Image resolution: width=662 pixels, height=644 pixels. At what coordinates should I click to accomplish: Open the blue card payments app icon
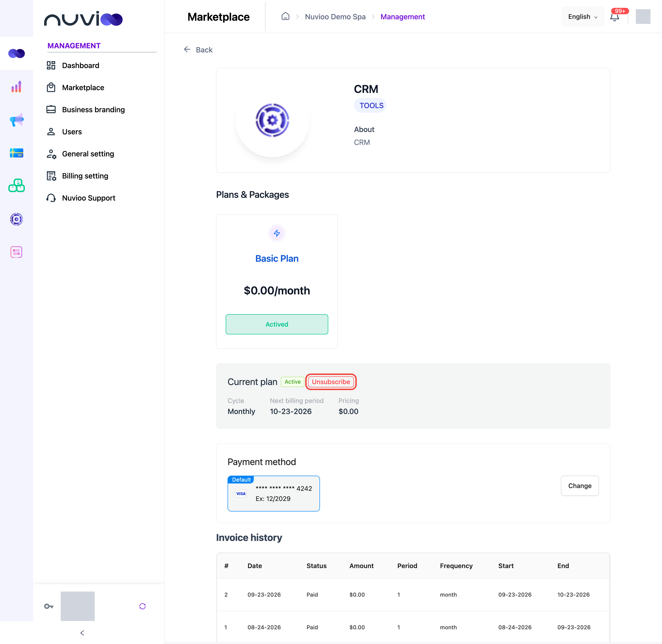pos(17,153)
